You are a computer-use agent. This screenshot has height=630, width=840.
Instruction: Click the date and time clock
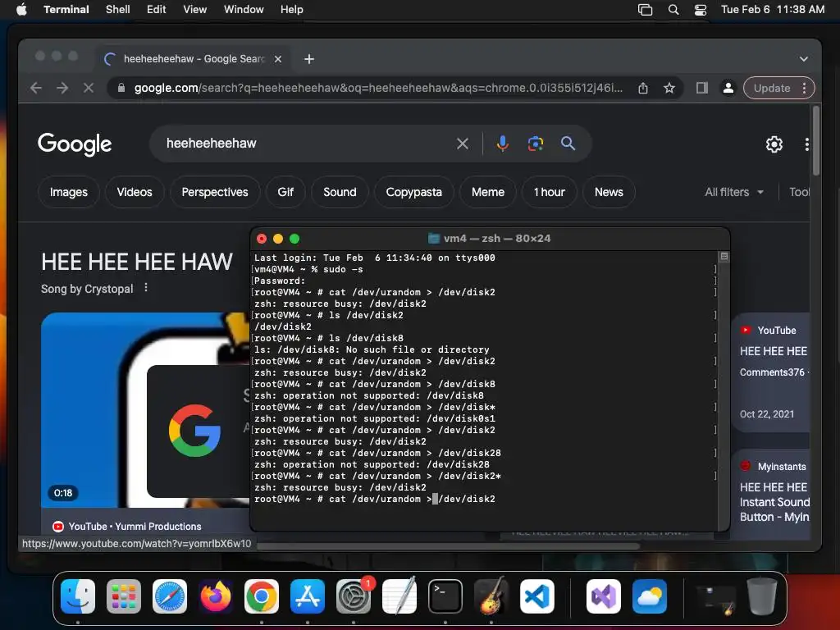pyautogui.click(x=773, y=9)
